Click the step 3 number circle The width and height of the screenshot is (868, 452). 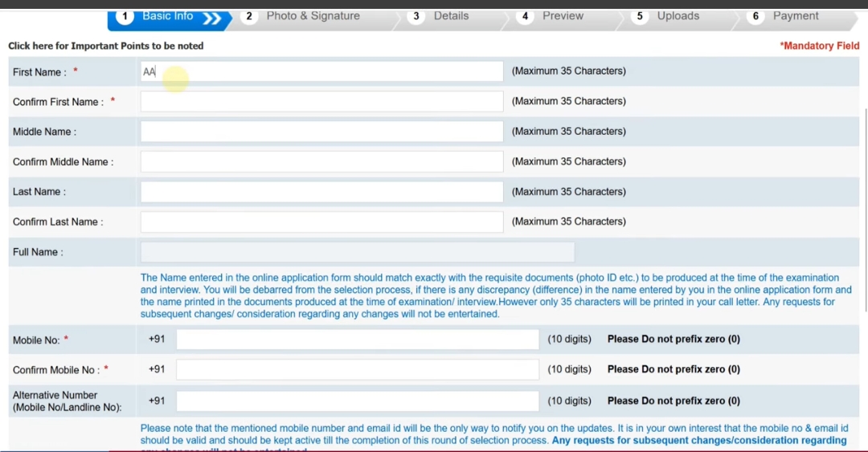click(416, 17)
